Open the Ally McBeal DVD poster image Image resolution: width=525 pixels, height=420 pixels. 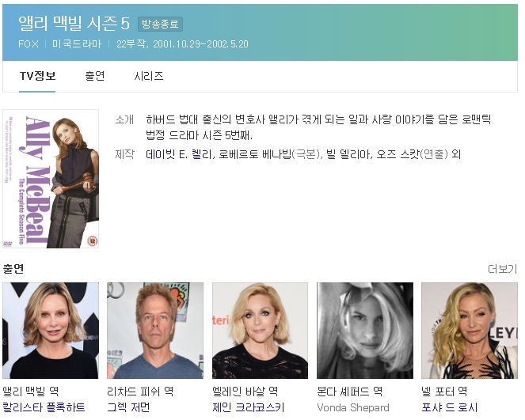coord(51,179)
